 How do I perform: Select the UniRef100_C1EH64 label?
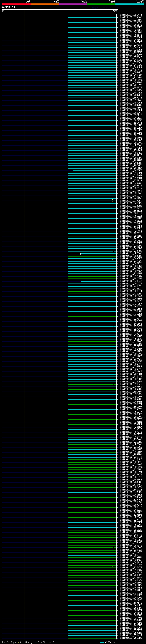131,175
